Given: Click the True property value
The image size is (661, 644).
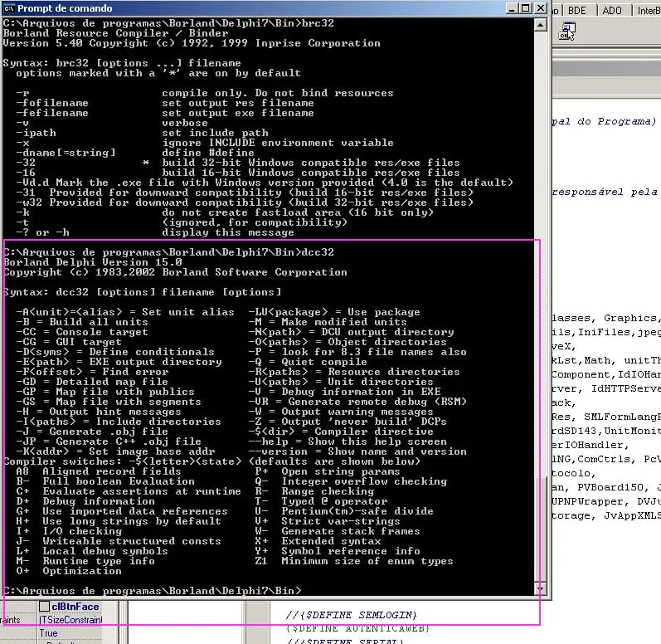Looking at the screenshot, I should click(x=48, y=633).
